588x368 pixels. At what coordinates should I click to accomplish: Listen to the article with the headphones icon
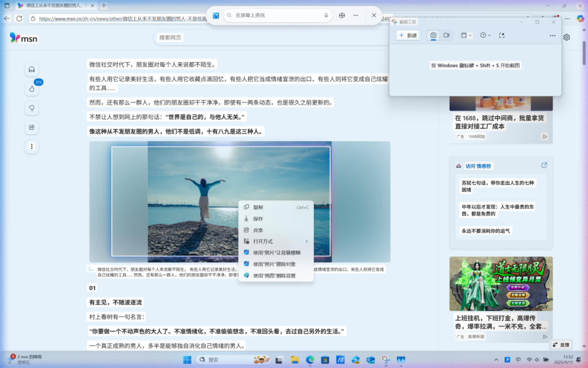pyautogui.click(x=32, y=69)
